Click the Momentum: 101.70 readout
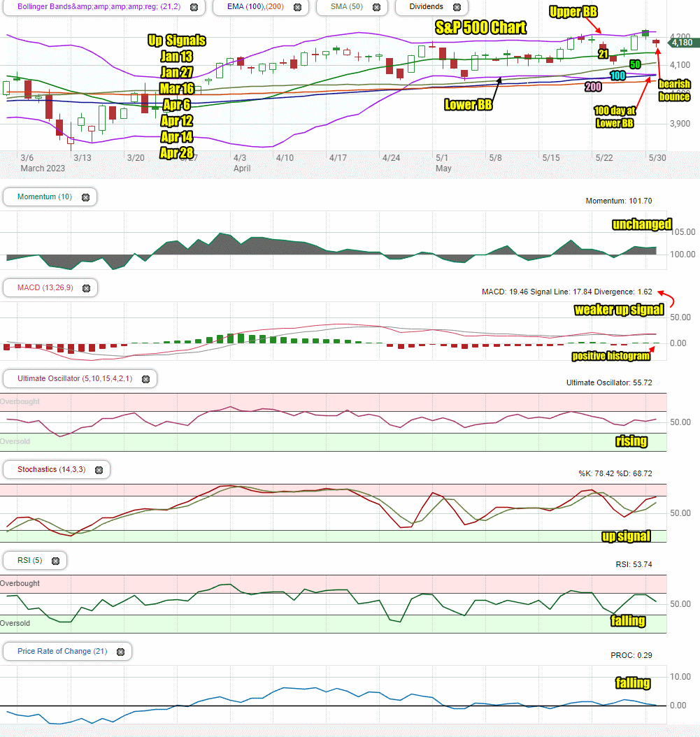Image resolution: width=700 pixels, height=737 pixels. (x=619, y=201)
